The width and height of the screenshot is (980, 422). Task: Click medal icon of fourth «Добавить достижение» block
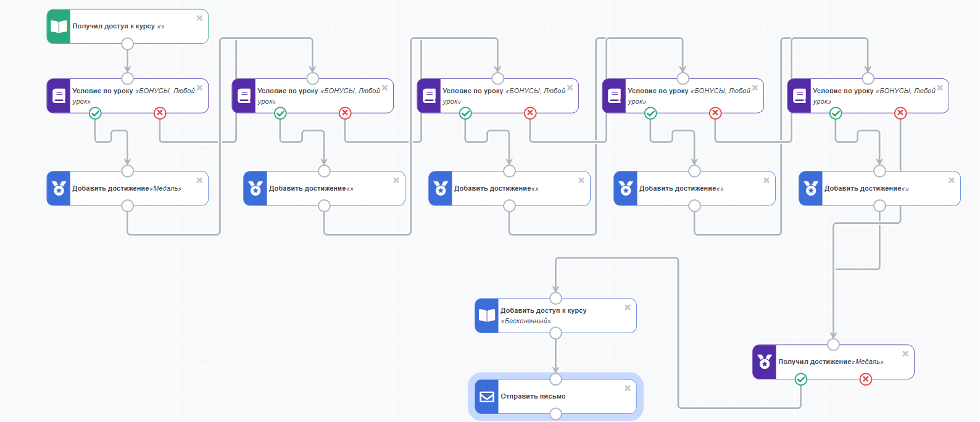point(626,188)
